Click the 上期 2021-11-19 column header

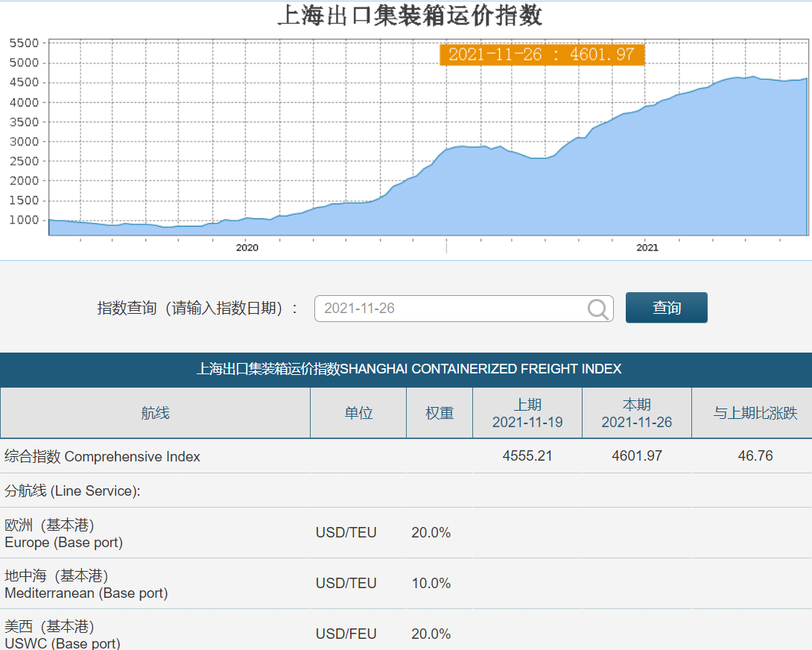tap(527, 413)
